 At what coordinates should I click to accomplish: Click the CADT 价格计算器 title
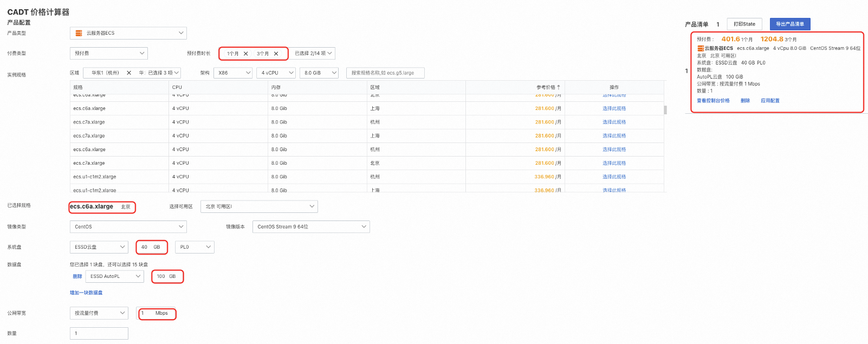38,12
